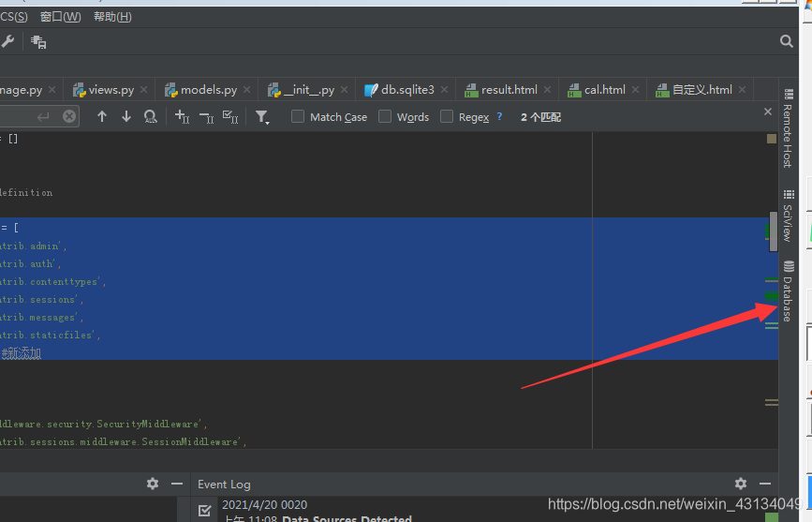This screenshot has height=522, width=812.
Task: Click the Event Log mark-read checkbox icon
Action: 204,511
